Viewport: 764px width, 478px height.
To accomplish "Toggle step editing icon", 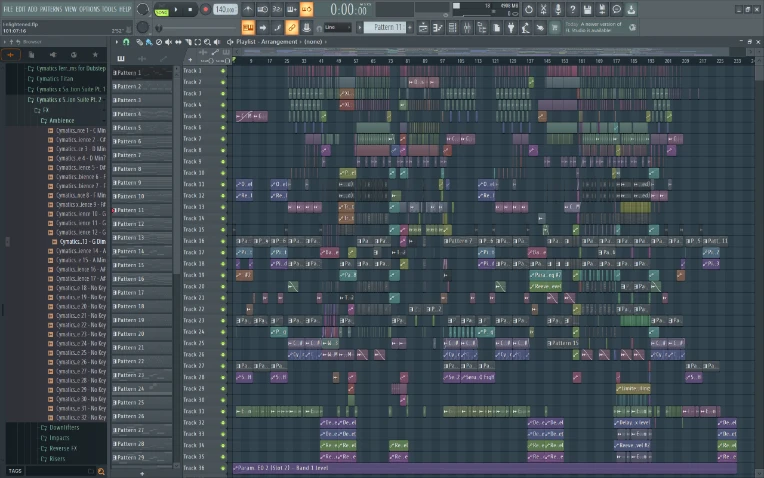I will click(x=277, y=28).
